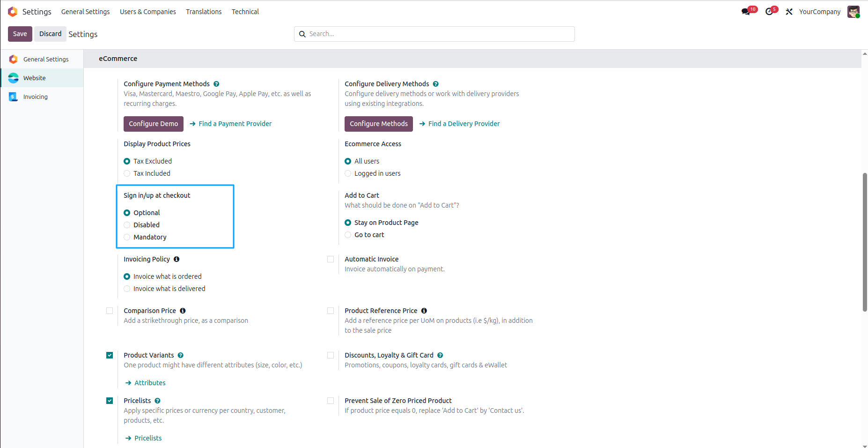Select Tax Excluded price display

tap(127, 161)
